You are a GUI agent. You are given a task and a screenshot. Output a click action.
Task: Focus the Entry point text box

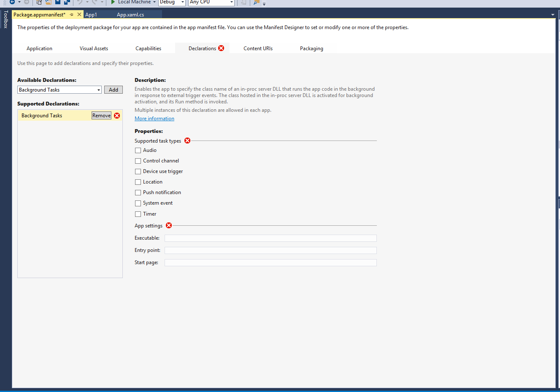[271, 250]
